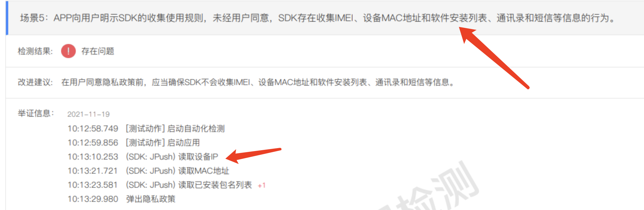Select the 弹出隐私政策 log entry

click(x=121, y=199)
